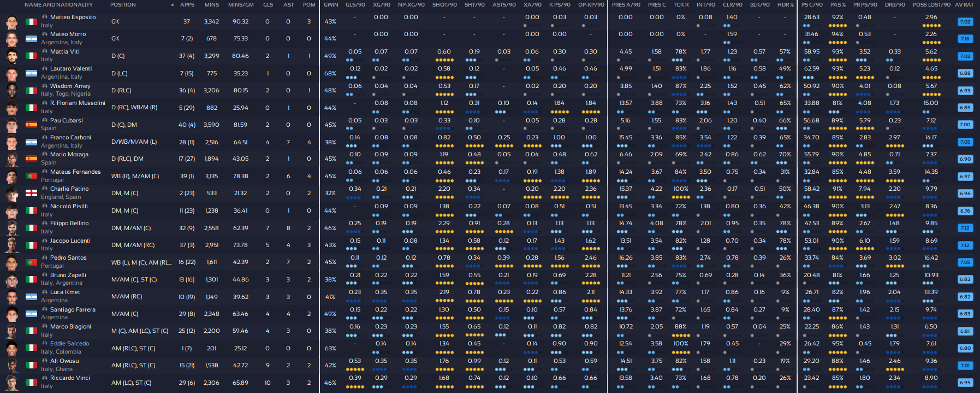The image size is (980, 393).
Task: Click the Argentina flag beside Luca Kmet
Action: [31, 296]
